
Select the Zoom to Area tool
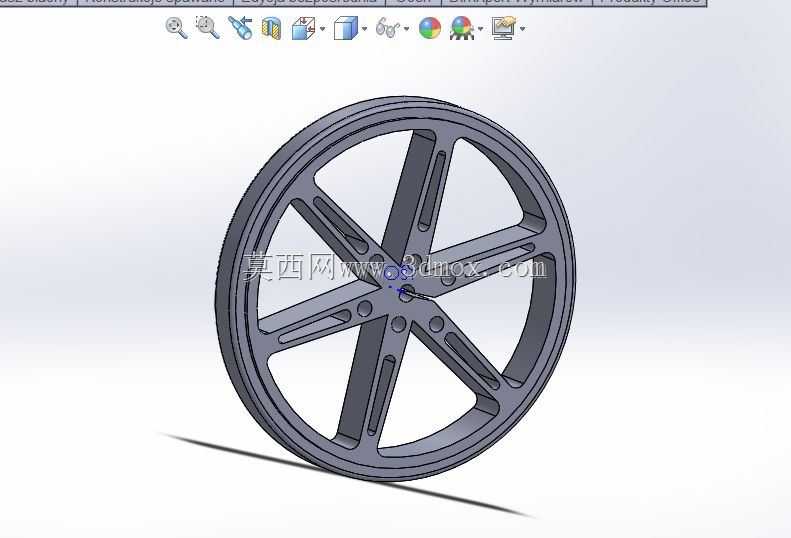[x=208, y=27]
